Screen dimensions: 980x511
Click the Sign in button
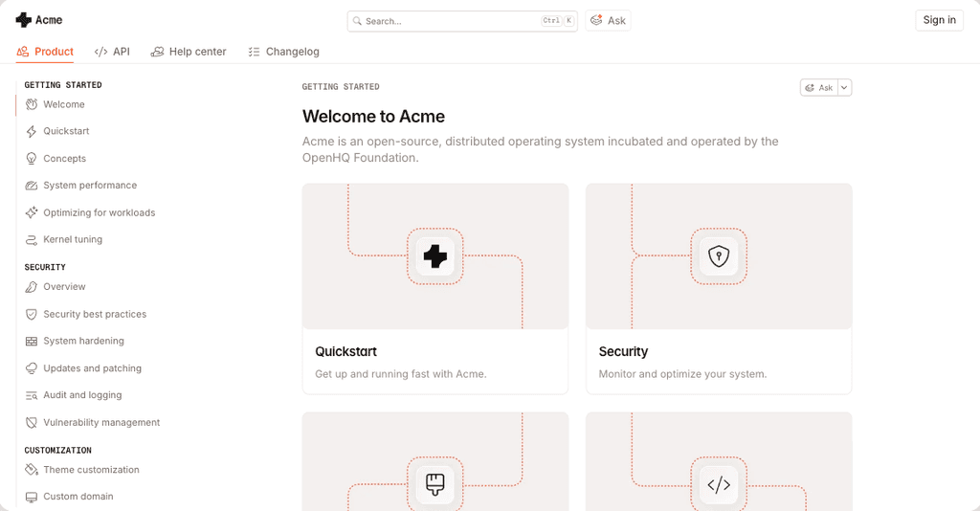[x=940, y=20]
